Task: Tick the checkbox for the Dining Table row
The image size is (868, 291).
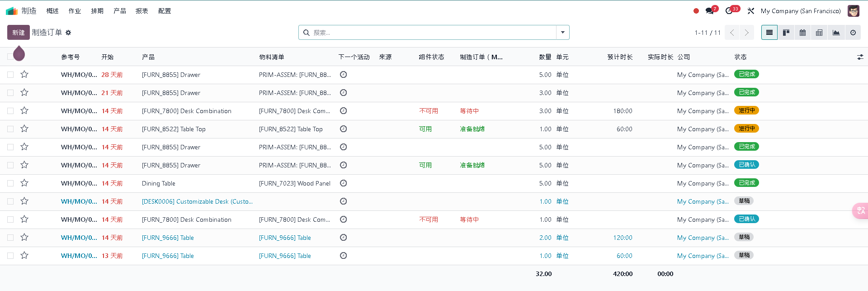Action: click(10, 183)
